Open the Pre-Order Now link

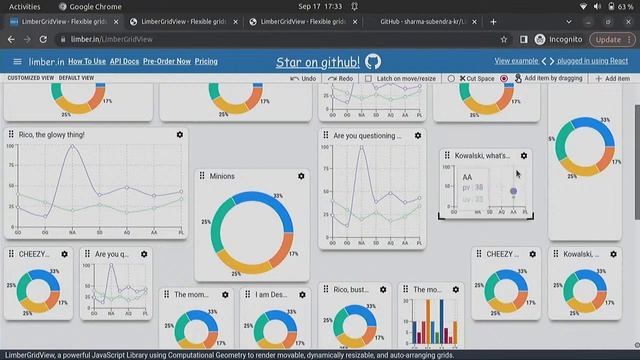tap(167, 61)
